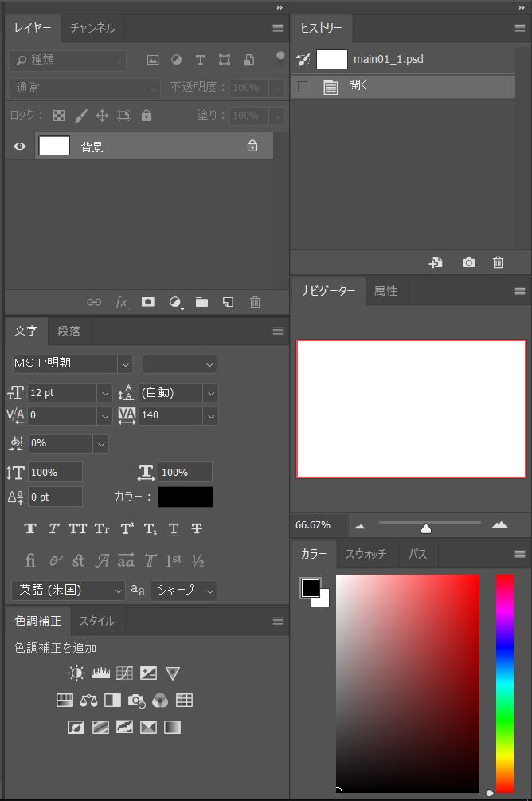Toggle Small Caps text style
The width and height of the screenshot is (532, 801).
[102, 528]
